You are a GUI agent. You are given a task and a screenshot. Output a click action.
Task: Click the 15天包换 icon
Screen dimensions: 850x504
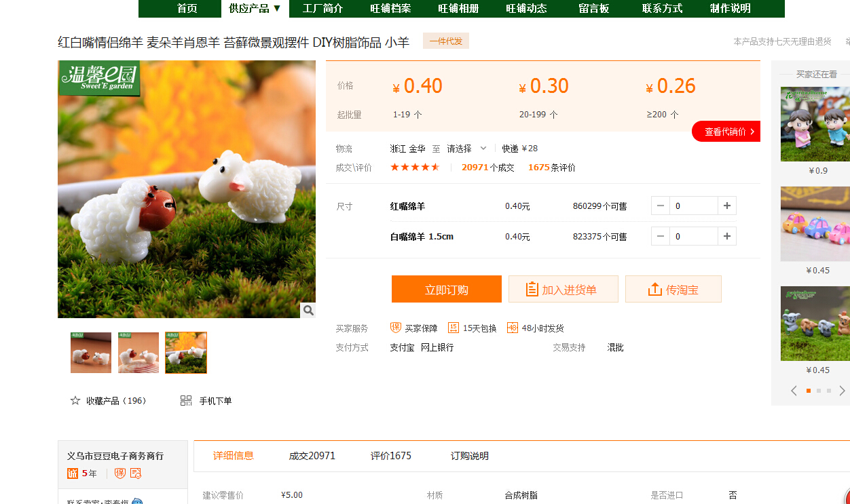(x=454, y=328)
